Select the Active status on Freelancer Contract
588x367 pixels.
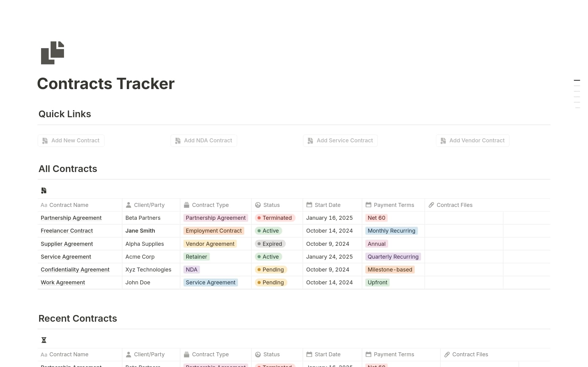[268, 230]
